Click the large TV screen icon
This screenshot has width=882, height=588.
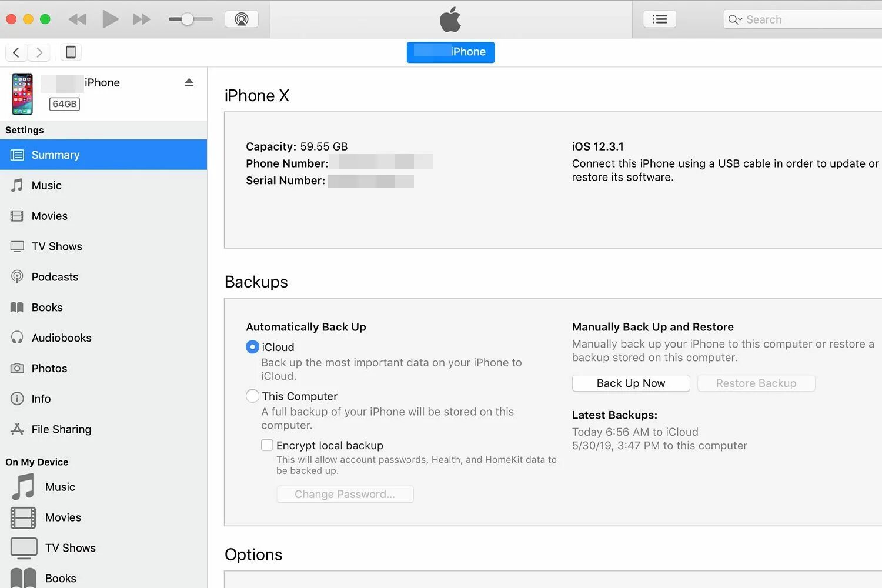(x=24, y=548)
